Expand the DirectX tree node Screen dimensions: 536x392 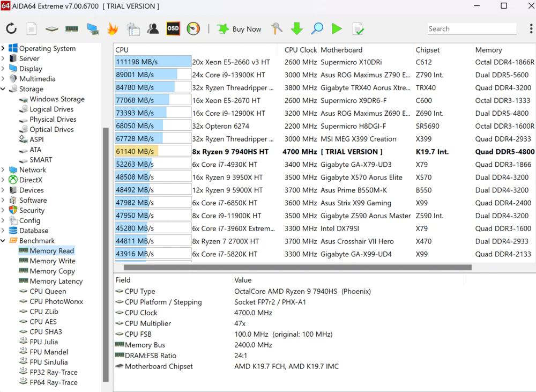point(3,180)
